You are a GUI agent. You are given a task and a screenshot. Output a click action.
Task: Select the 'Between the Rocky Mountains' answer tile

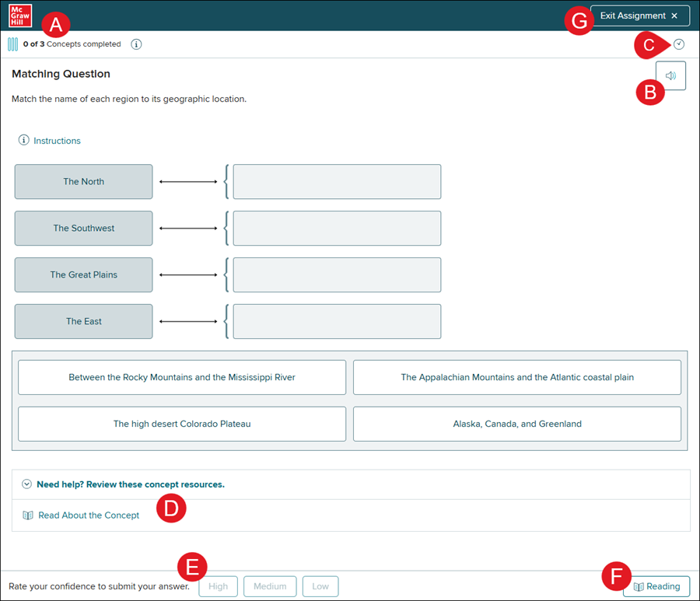(x=182, y=378)
